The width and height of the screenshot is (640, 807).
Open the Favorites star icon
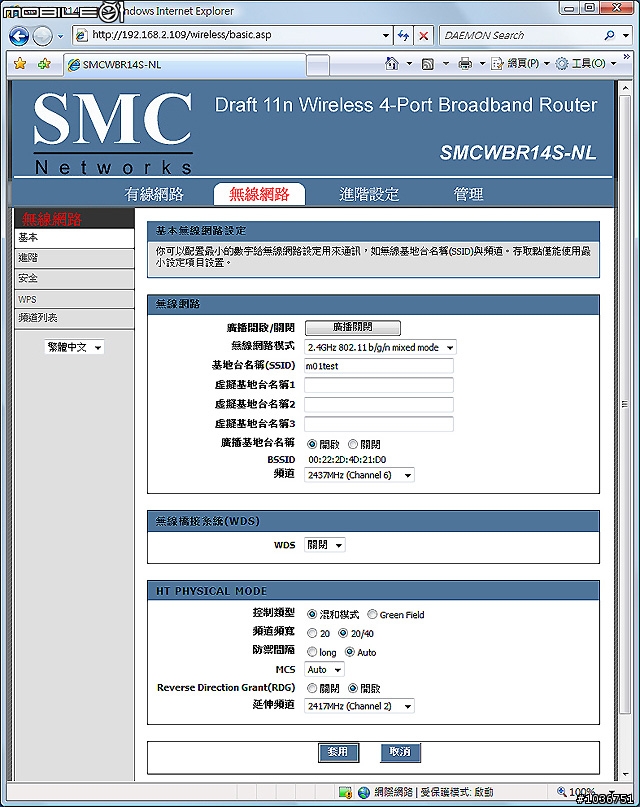point(20,64)
